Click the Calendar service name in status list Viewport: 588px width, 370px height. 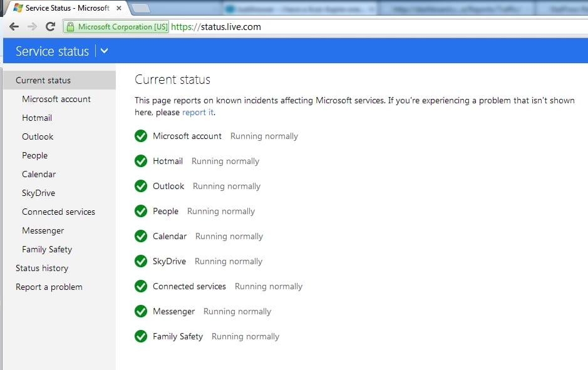pos(170,236)
